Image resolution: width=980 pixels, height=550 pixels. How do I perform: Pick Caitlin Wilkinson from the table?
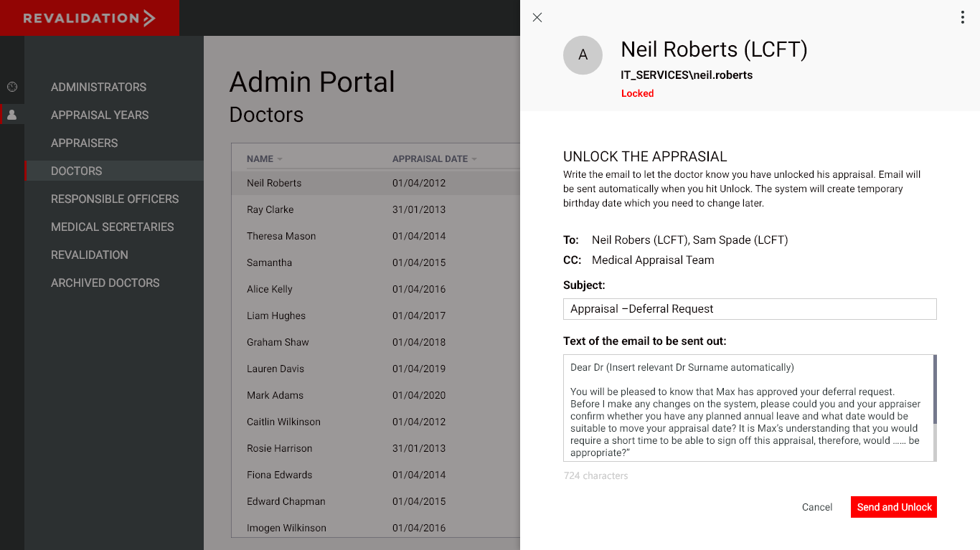pos(376,422)
